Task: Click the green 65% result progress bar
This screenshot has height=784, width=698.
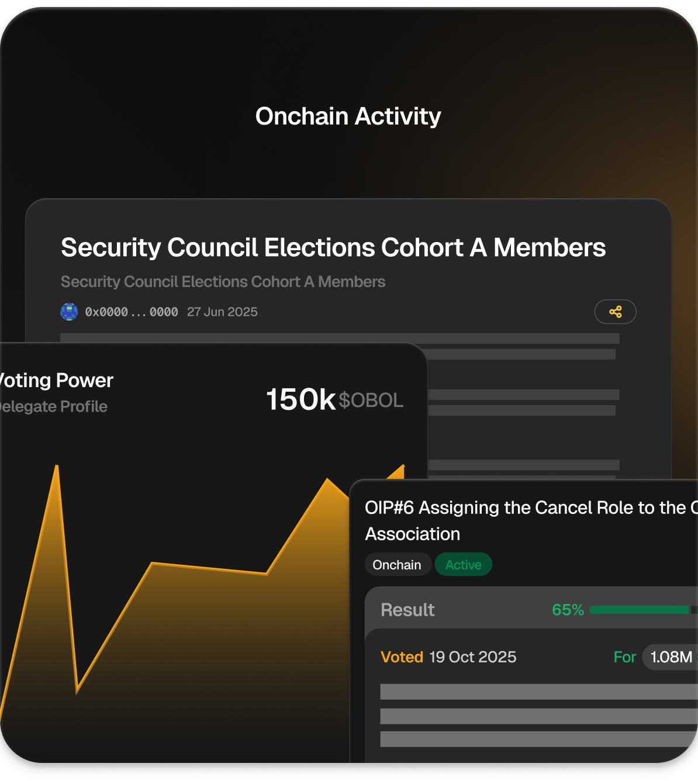Action: pos(639,610)
